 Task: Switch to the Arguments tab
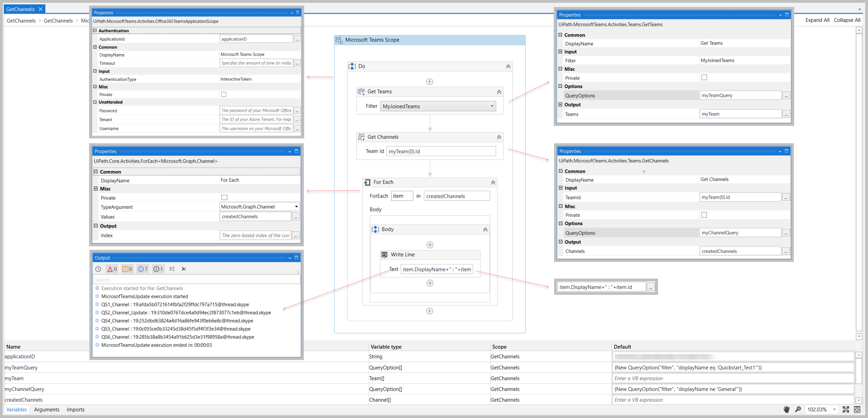point(47,410)
